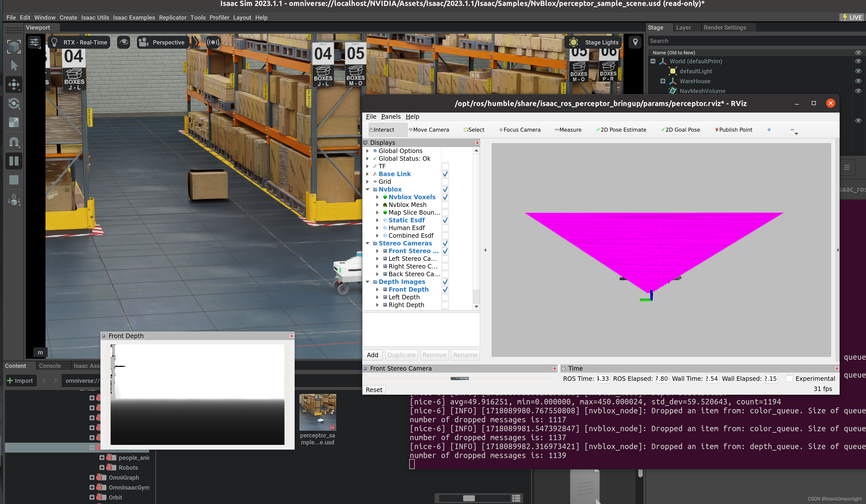Click the LIVE sync button
This screenshot has height=504, width=866.
pos(852,17)
